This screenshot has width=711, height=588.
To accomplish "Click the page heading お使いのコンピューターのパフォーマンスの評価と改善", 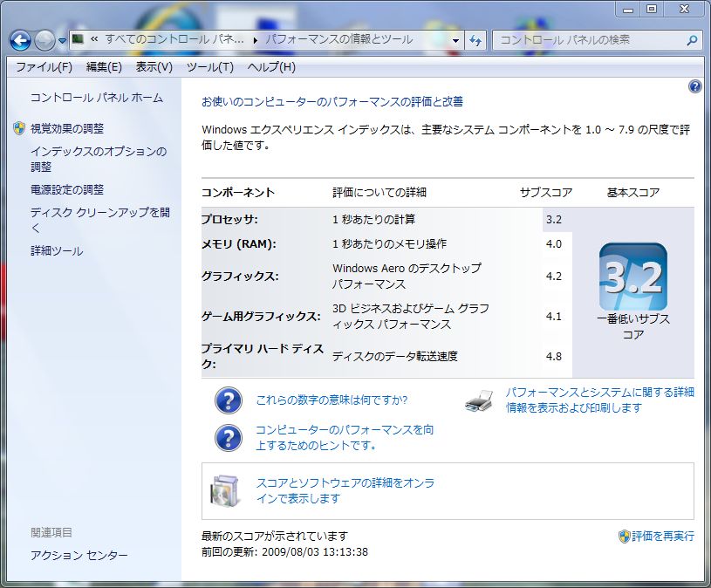I will [332, 101].
